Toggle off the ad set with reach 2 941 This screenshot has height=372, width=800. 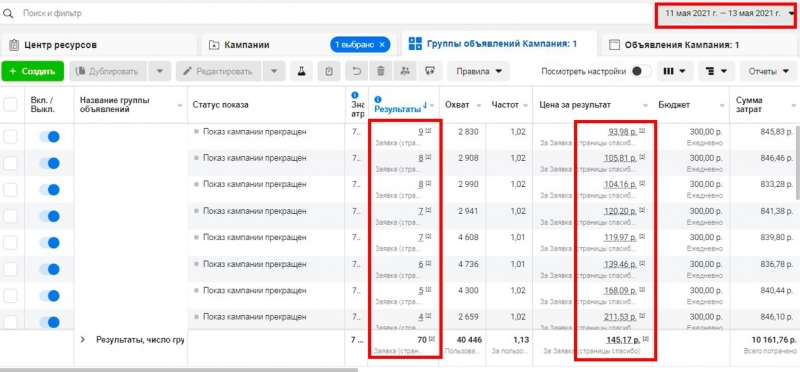tap(49, 216)
